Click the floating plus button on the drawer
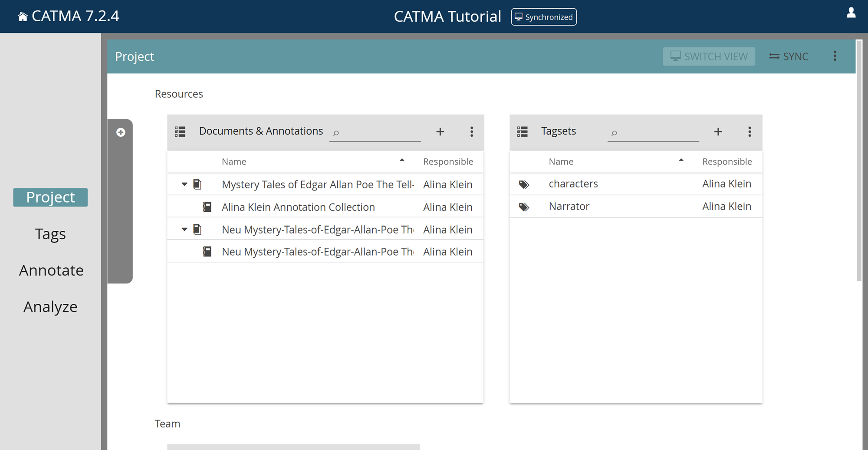This screenshot has width=868, height=450. point(121,132)
